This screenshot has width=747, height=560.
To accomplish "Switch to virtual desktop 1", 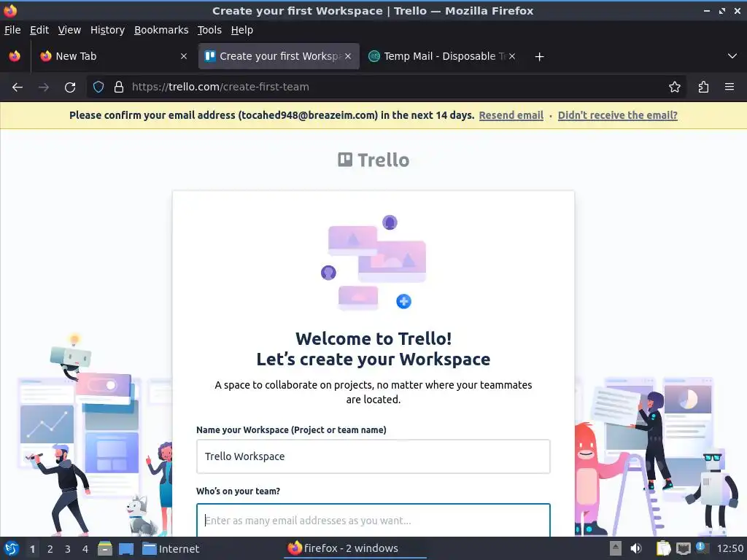I will [x=32, y=549].
